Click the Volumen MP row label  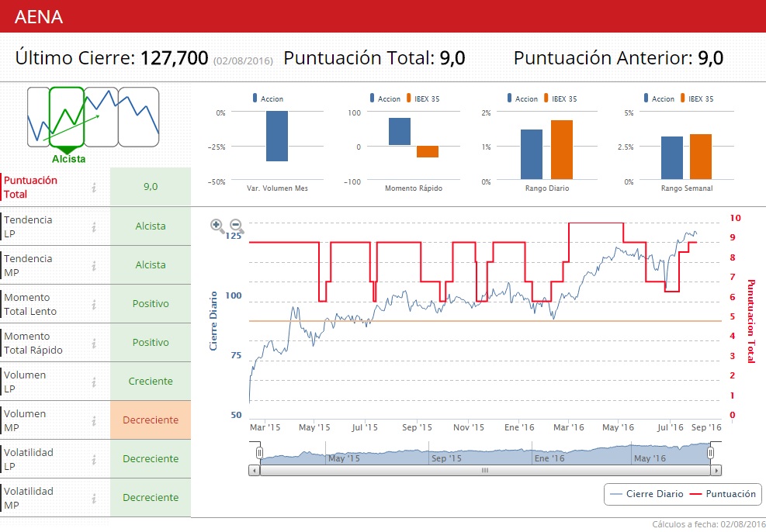(24, 421)
